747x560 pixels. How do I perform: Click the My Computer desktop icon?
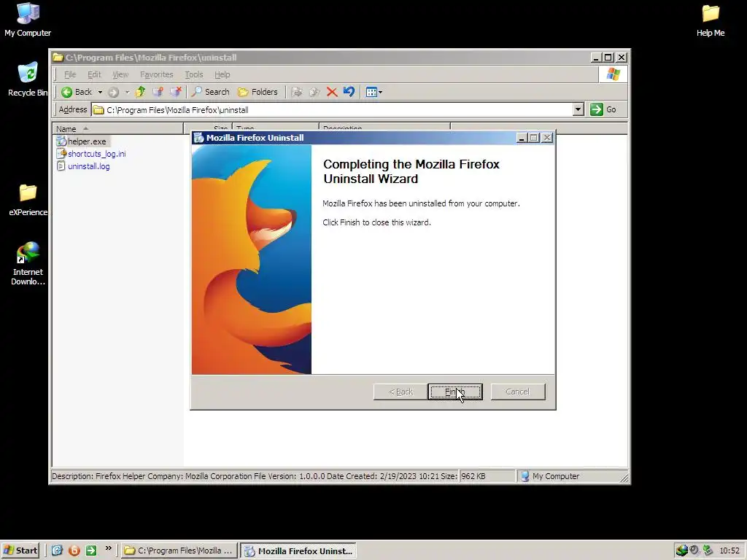coord(28,20)
